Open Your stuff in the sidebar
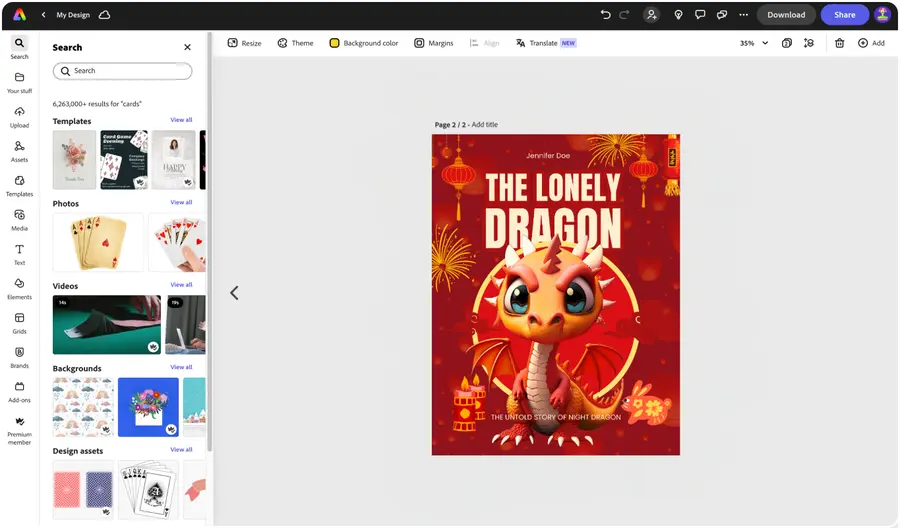Viewport: 900px width, 528px height. pos(20,83)
